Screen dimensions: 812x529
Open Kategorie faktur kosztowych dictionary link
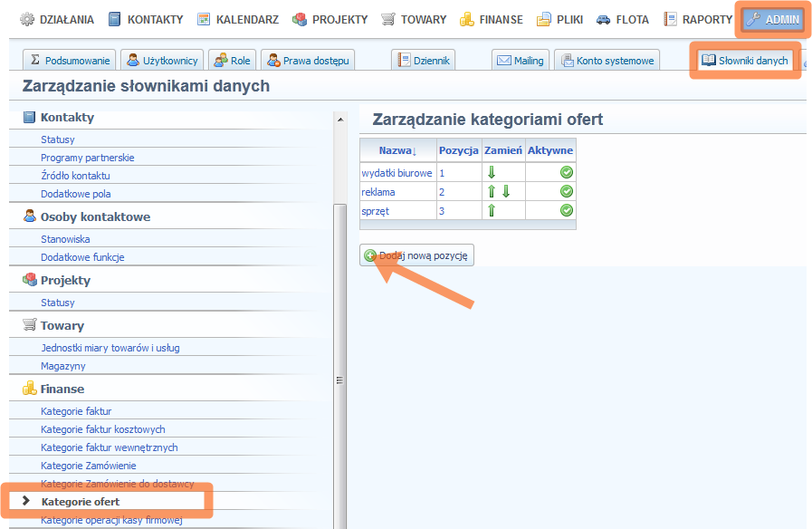[x=102, y=429]
